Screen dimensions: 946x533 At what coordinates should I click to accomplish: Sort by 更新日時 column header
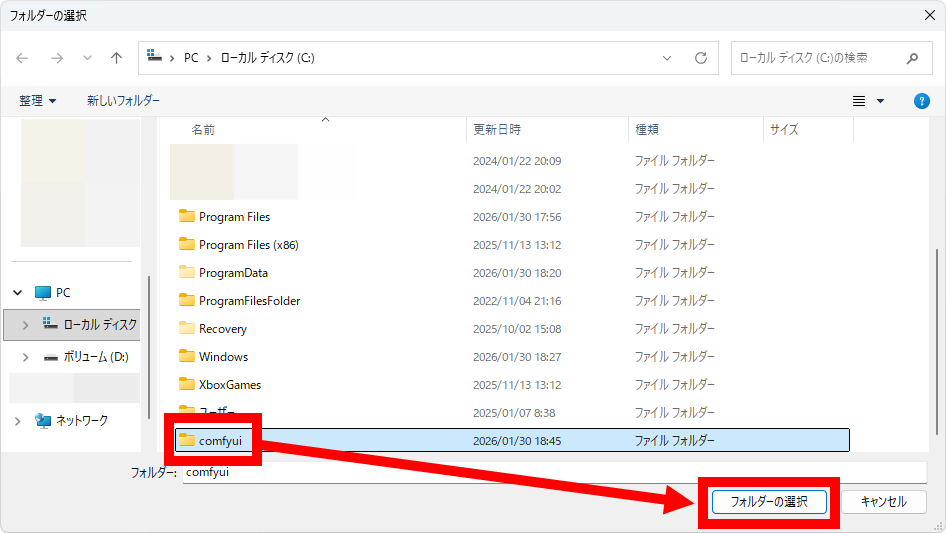point(497,130)
